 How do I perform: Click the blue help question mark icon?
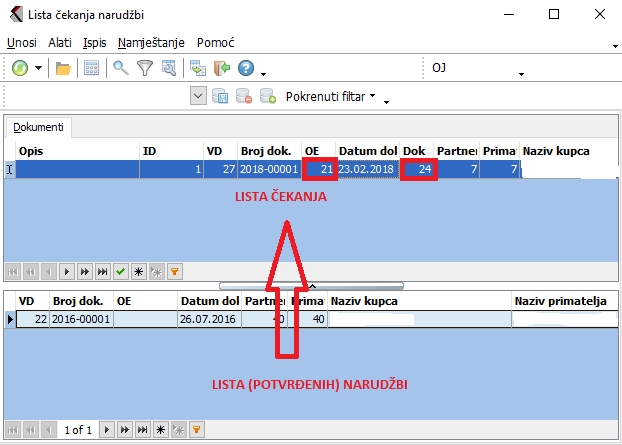[x=246, y=68]
